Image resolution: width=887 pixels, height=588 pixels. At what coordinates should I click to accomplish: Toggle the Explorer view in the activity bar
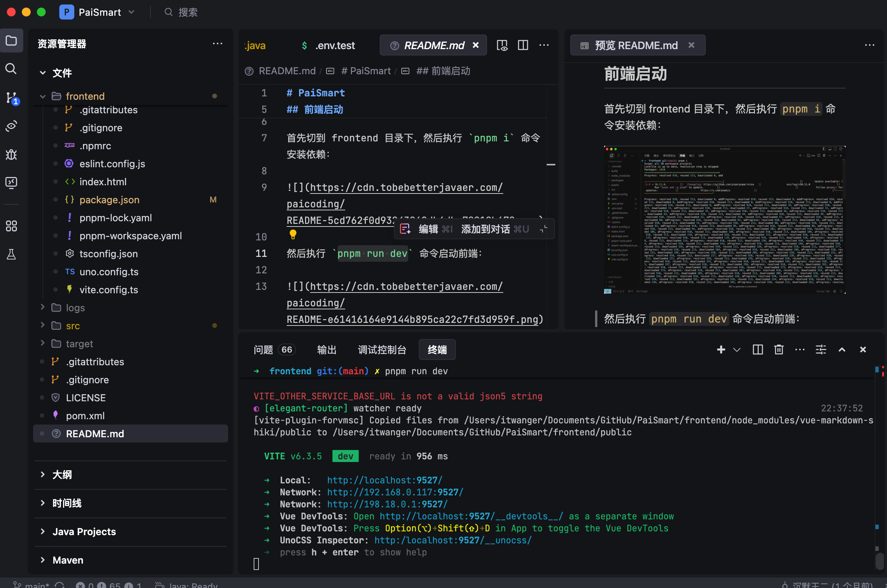pyautogui.click(x=11, y=40)
